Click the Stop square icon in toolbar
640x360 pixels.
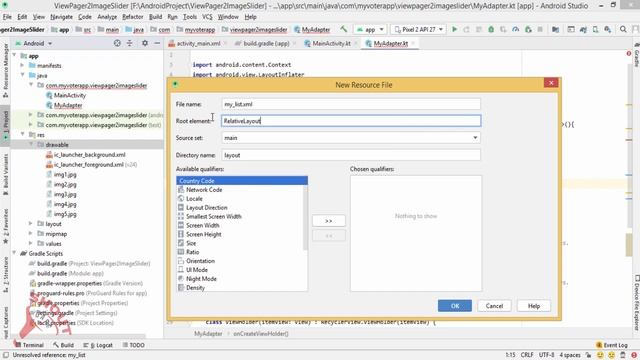click(540, 29)
